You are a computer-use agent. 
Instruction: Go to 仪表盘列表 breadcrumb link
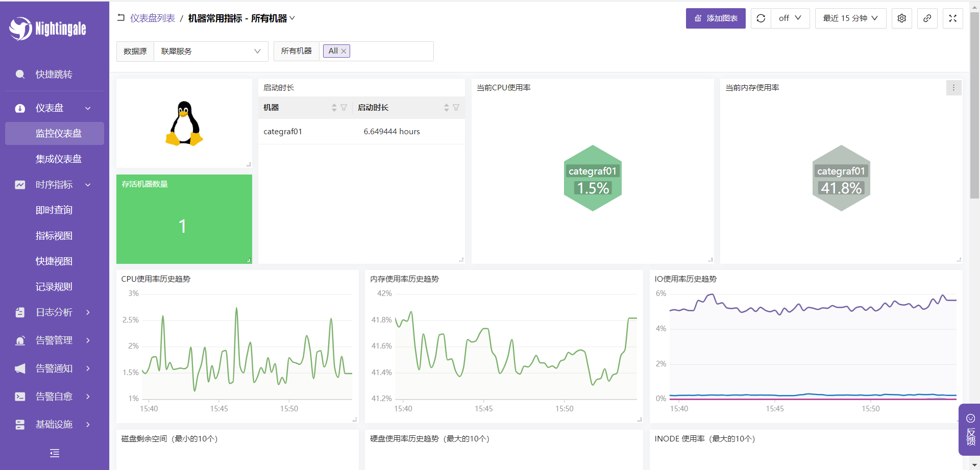pyautogui.click(x=152, y=18)
